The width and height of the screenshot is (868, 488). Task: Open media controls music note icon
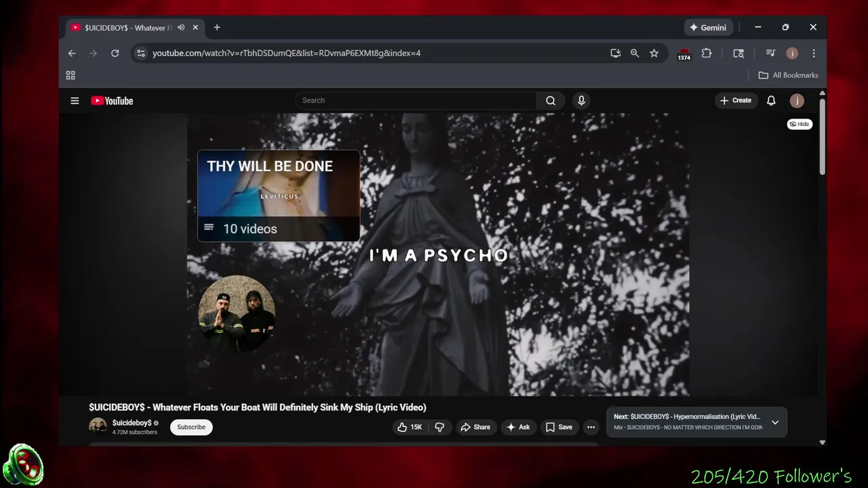click(x=770, y=53)
